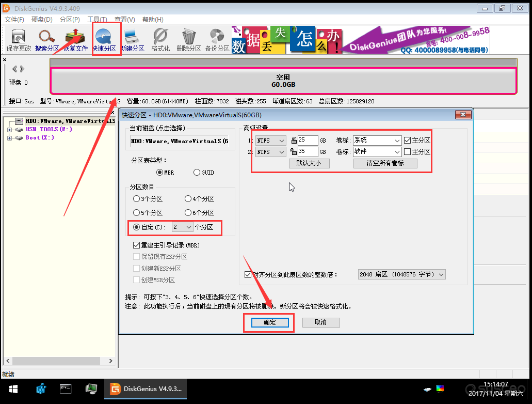Open the File (文件) menu
Screen dimensions: 532x404
tap(14, 19)
